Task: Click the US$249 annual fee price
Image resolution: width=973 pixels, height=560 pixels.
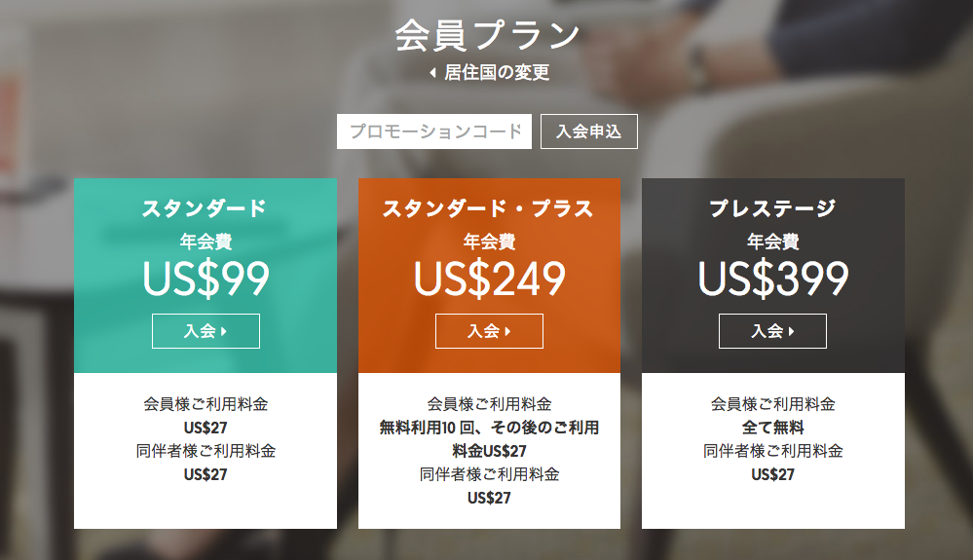Action: (490, 279)
